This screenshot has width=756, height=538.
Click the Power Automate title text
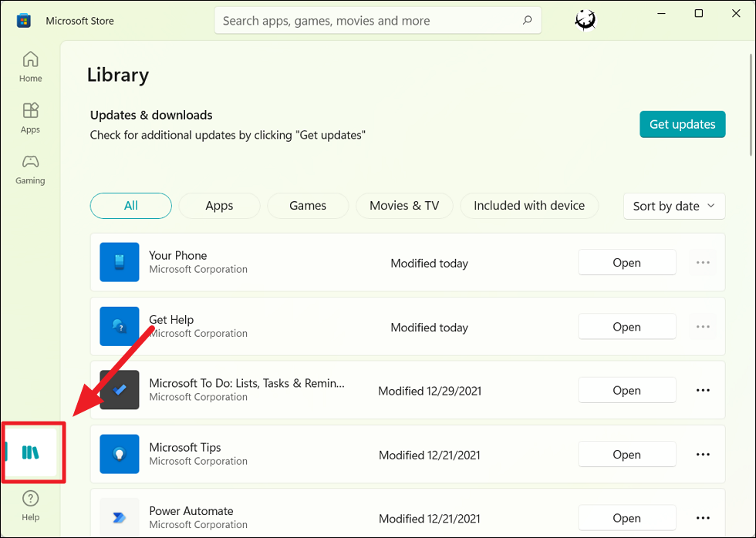191,510
